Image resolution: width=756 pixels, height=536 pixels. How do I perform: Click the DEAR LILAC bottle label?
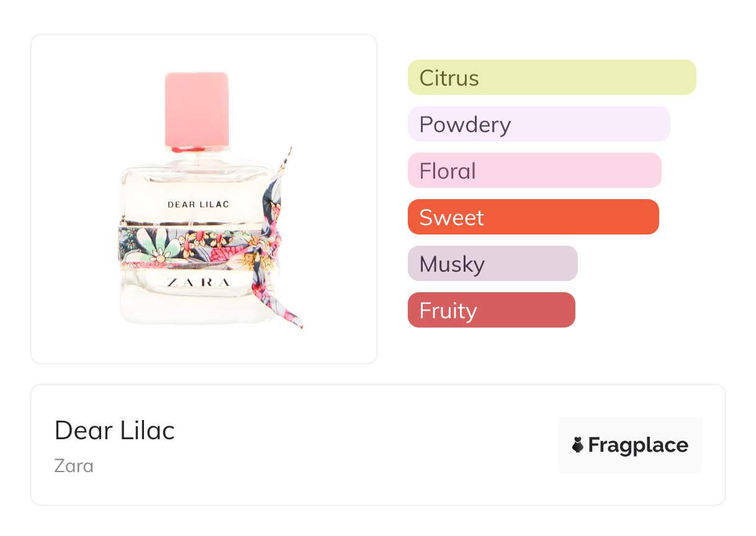coord(198,204)
